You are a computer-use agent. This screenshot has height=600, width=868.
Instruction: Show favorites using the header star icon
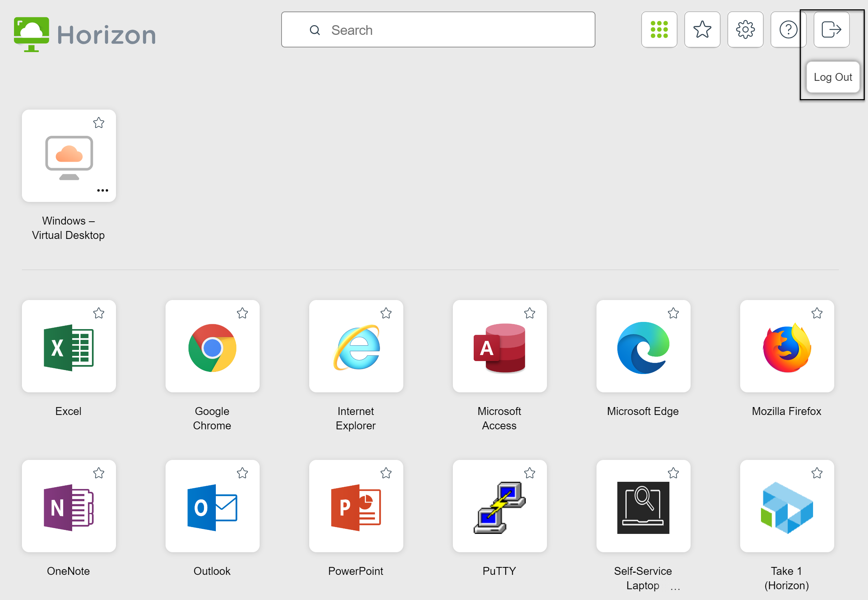coord(702,29)
